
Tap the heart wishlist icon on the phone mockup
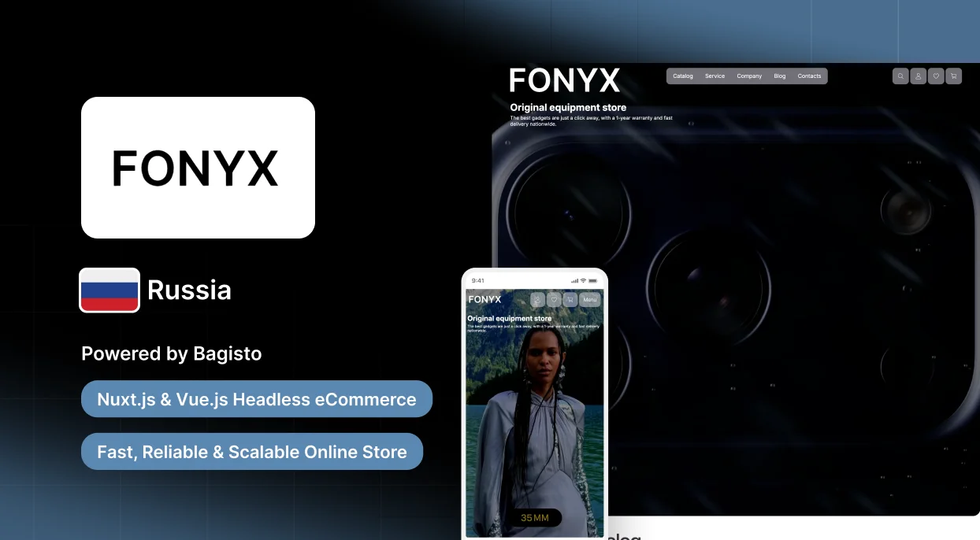pos(554,300)
